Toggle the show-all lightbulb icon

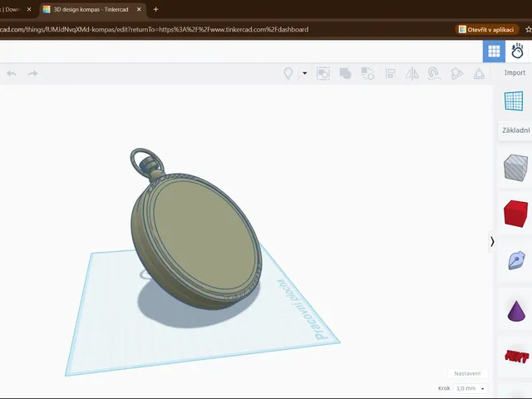point(288,73)
